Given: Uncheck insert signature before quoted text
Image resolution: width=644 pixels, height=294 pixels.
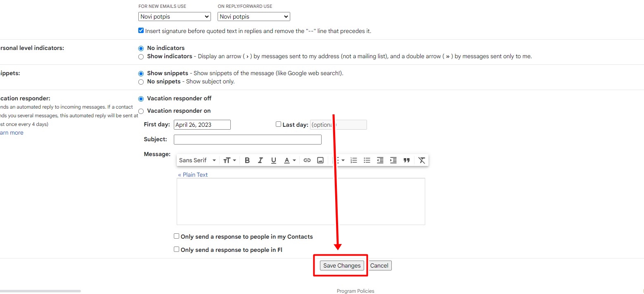Looking at the screenshot, I should 141,31.
